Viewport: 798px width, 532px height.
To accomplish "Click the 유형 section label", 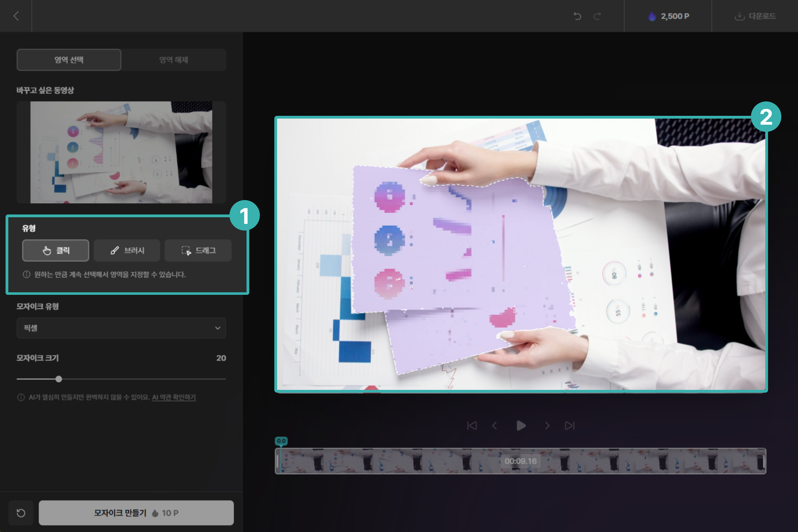I will (x=29, y=228).
